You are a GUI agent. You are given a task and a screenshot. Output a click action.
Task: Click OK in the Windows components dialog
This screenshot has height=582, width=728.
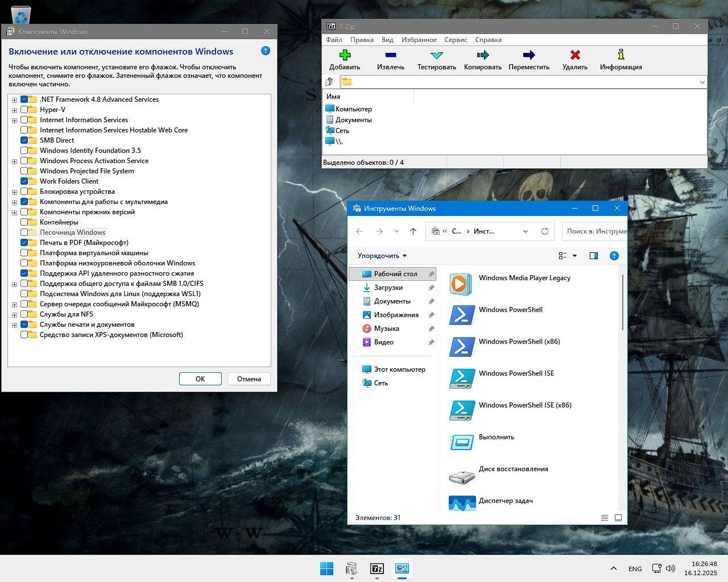pos(200,379)
